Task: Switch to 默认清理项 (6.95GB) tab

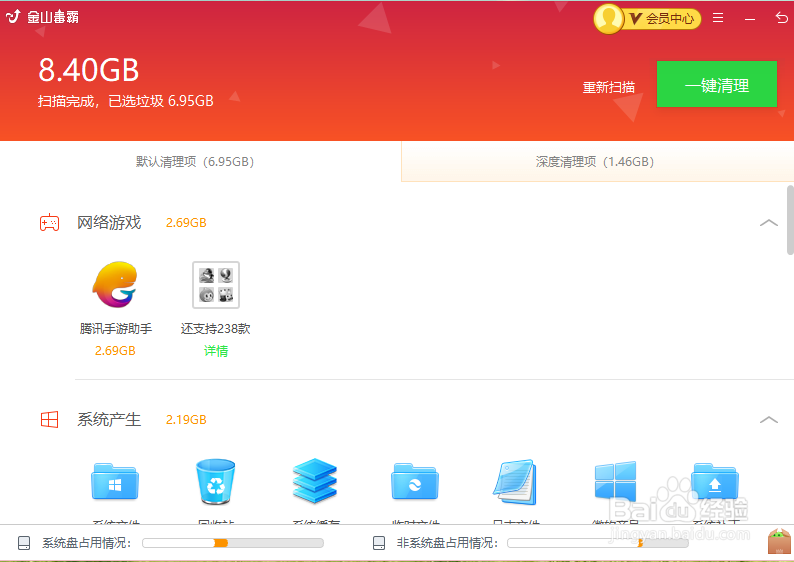Action: tap(195, 162)
